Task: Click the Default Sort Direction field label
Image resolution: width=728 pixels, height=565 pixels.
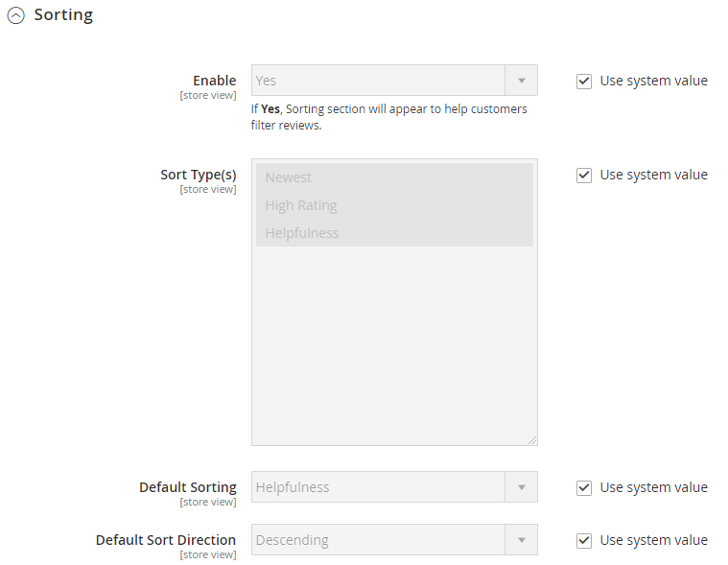Action: tap(166, 540)
